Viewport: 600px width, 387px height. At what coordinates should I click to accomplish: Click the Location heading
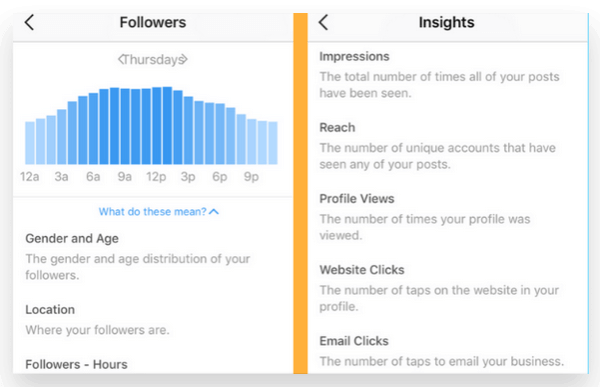[50, 310]
